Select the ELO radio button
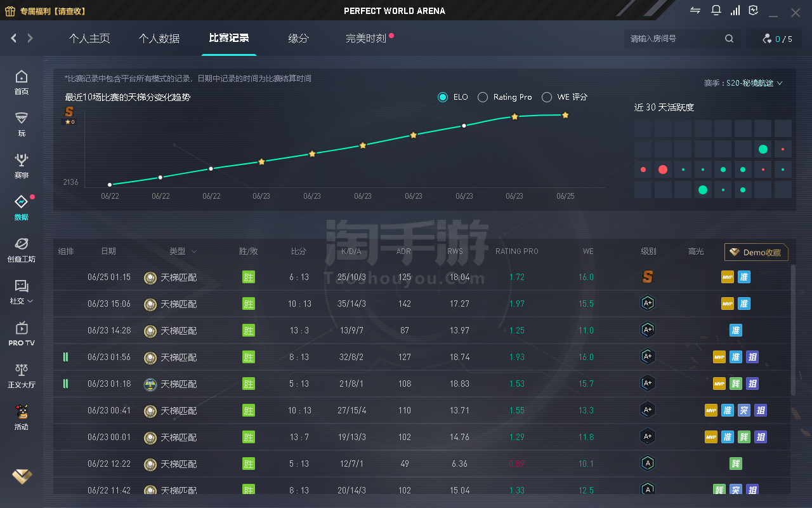 (443, 97)
